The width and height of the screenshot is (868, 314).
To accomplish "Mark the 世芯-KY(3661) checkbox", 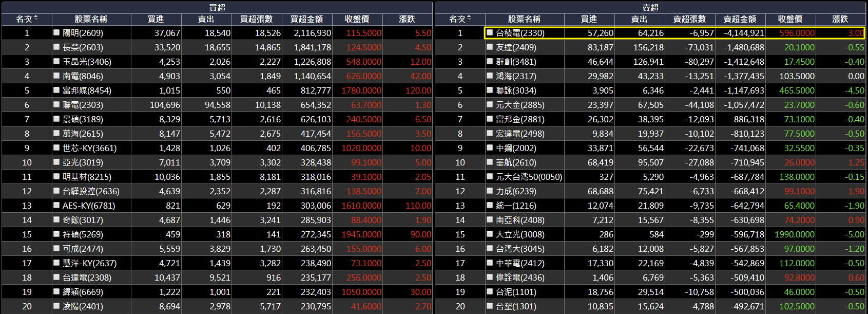I will click(56, 147).
